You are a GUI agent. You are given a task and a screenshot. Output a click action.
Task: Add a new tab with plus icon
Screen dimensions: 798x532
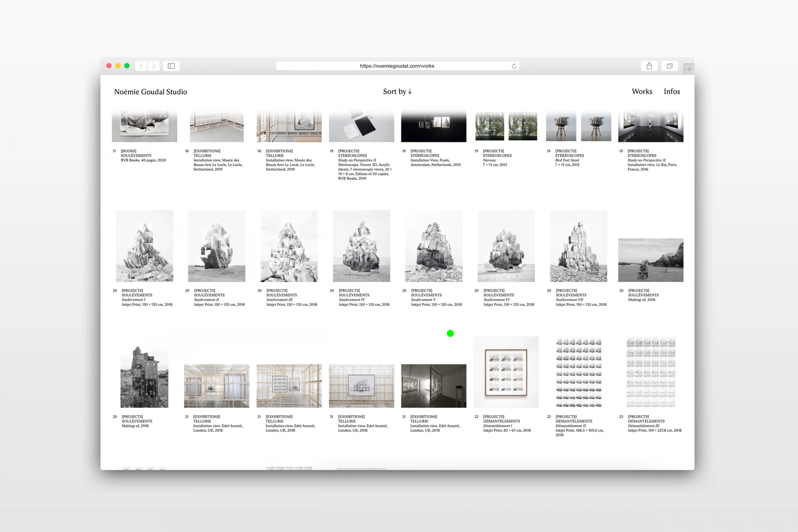pyautogui.click(x=689, y=69)
